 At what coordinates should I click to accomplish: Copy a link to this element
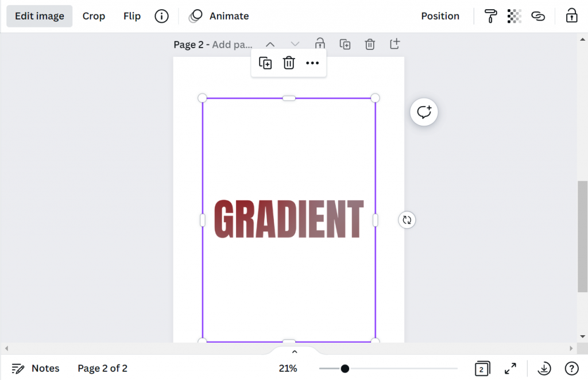(538, 16)
